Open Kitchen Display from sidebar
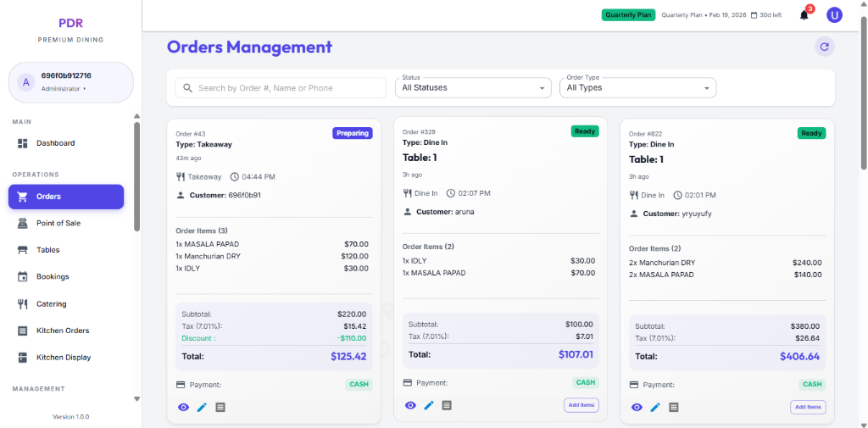 (x=66, y=358)
